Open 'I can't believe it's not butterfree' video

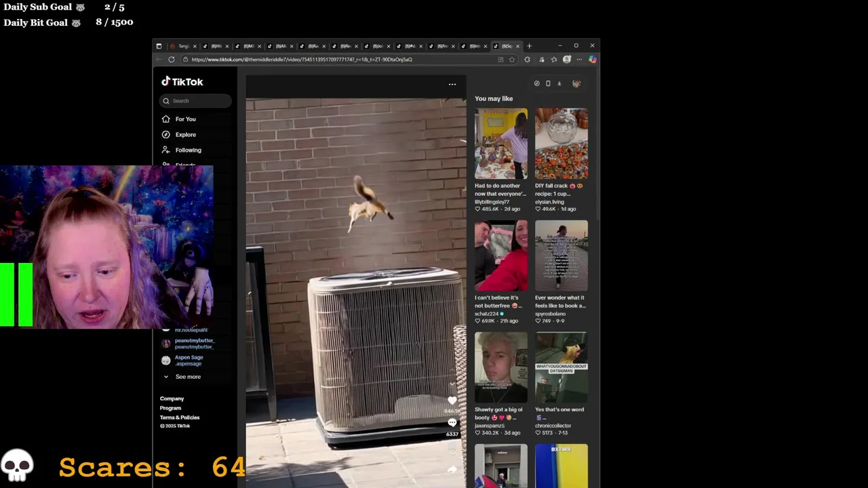click(501, 256)
